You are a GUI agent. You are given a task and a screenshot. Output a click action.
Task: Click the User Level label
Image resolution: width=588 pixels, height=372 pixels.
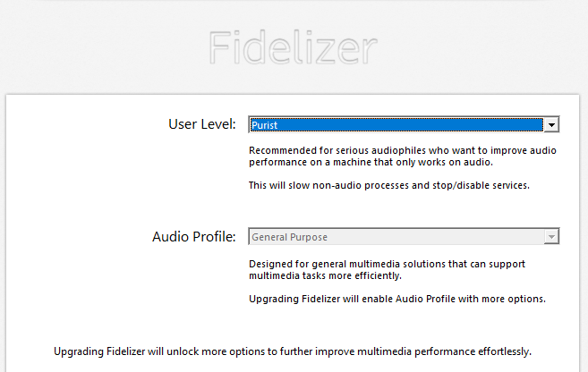[x=202, y=124]
